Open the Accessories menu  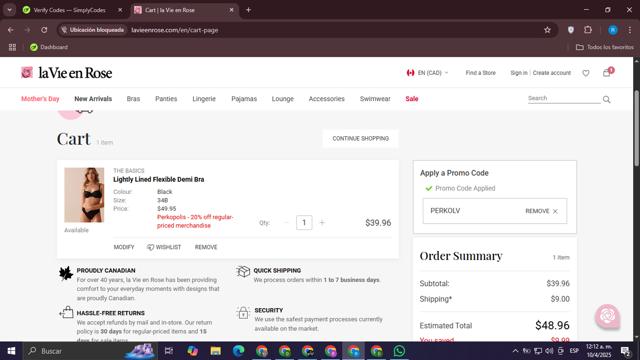tap(327, 99)
